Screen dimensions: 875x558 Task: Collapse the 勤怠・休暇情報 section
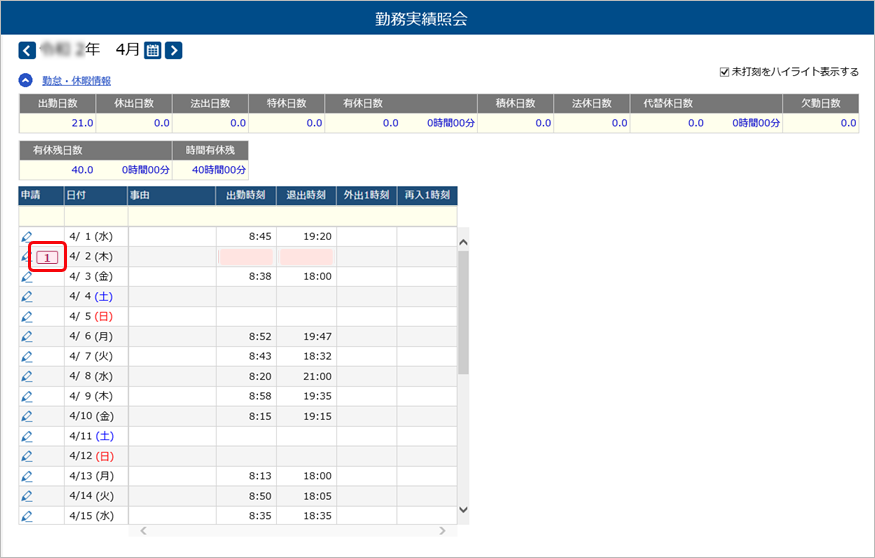[x=26, y=80]
